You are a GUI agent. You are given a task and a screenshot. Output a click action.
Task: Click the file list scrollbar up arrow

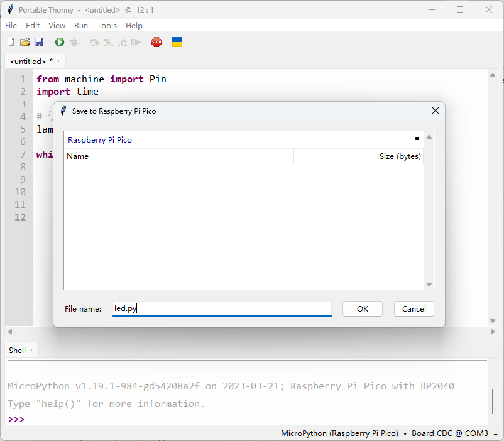(429, 137)
